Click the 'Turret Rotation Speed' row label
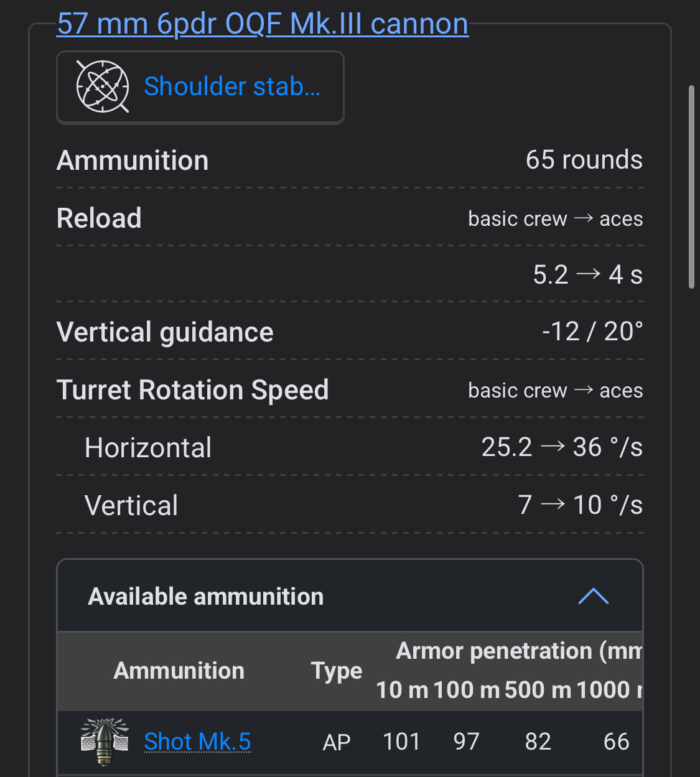 click(x=192, y=390)
